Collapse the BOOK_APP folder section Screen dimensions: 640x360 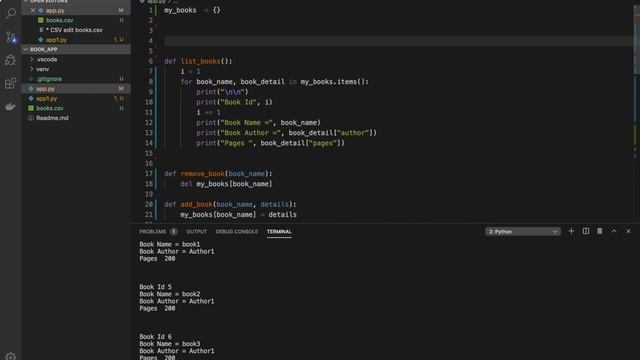tap(76, 49)
